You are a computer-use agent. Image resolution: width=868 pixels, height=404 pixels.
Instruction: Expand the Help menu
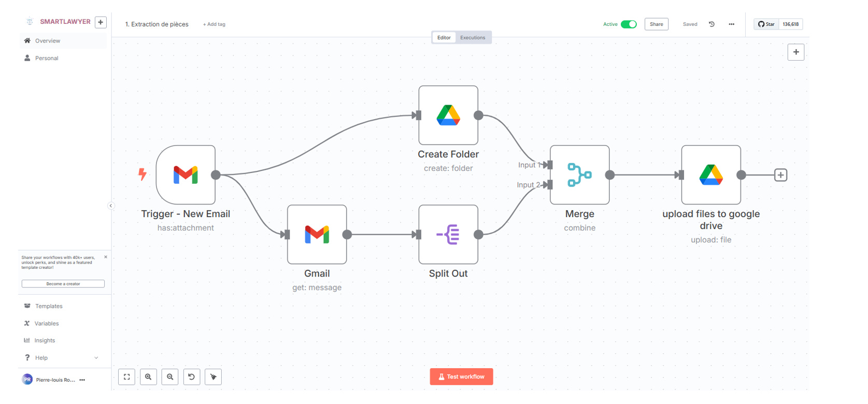62,357
